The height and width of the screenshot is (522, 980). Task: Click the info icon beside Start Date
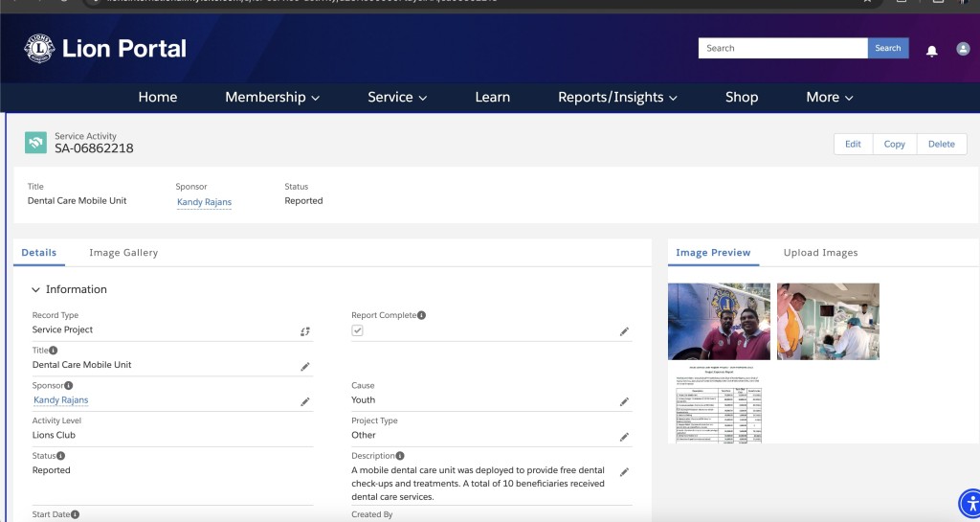[75, 514]
